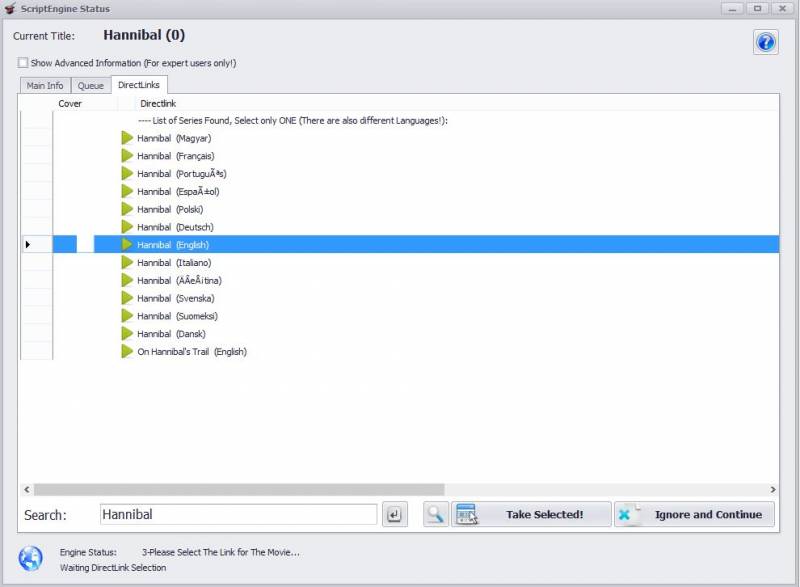The height and width of the screenshot is (587, 800).
Task: Click the green arrow icon beside Hannibal (English)
Action: click(127, 245)
